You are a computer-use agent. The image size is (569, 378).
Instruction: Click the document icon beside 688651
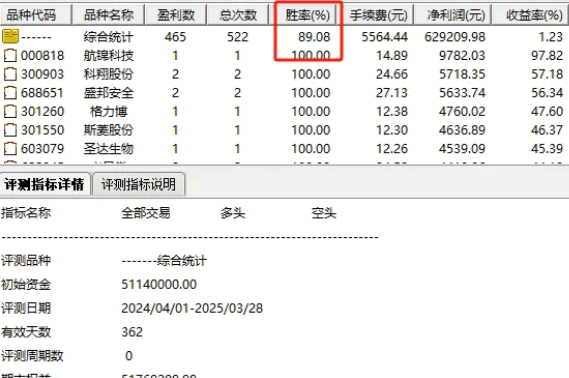(x=10, y=93)
